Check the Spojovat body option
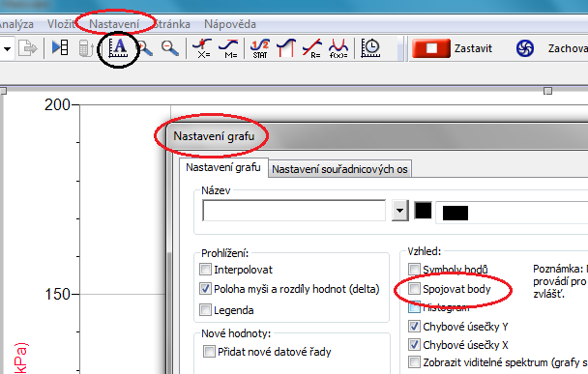588x374 pixels. pos(414,289)
